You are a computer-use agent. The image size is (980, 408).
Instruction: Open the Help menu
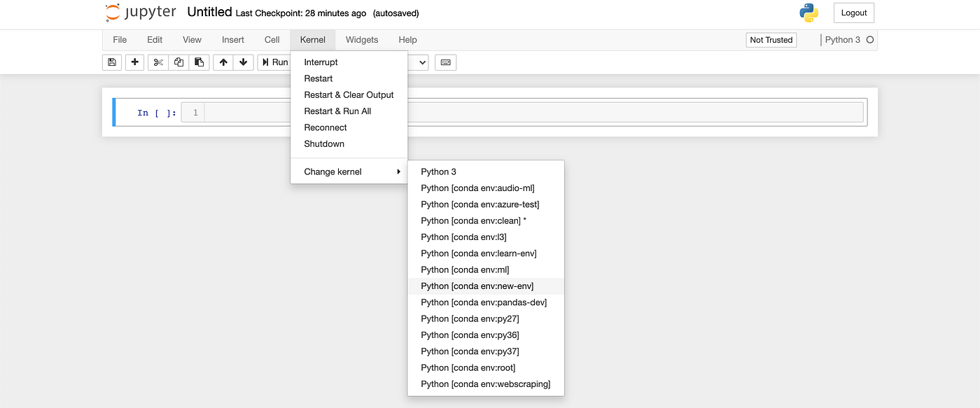coord(407,40)
